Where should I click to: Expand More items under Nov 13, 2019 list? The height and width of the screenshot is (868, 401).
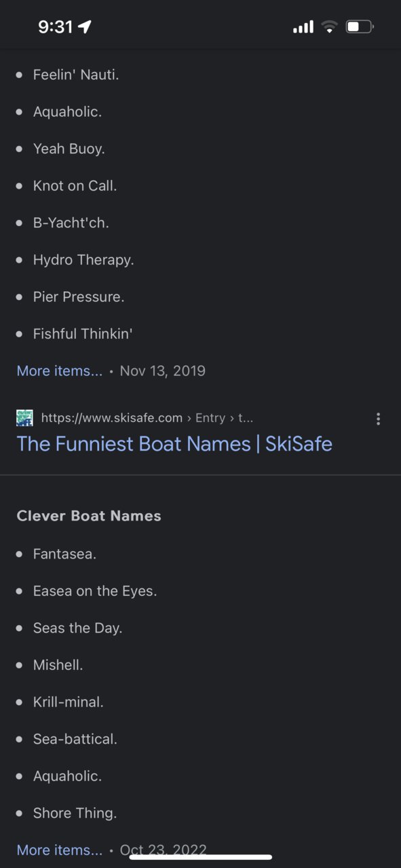tap(60, 371)
